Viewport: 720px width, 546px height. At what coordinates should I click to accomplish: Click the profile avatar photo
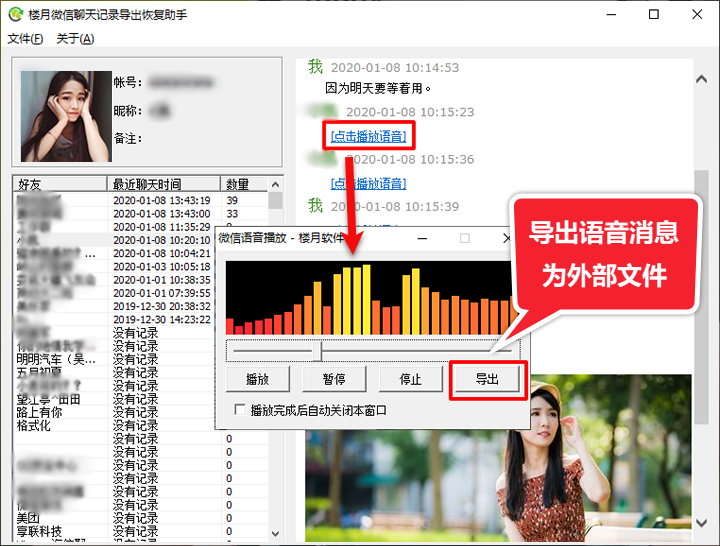point(66,116)
